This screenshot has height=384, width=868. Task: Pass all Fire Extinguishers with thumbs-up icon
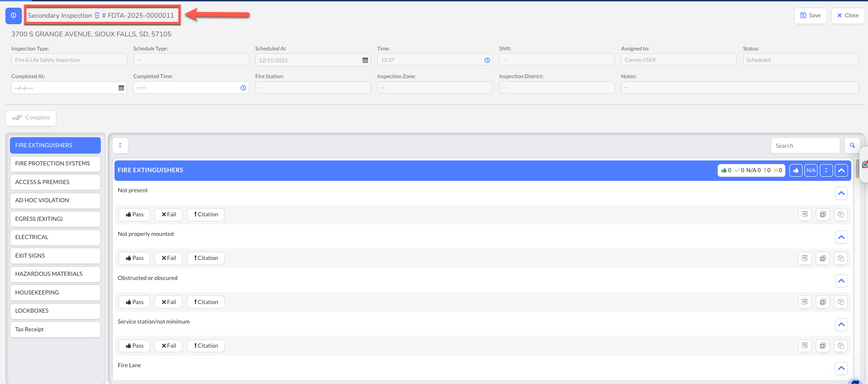click(795, 170)
